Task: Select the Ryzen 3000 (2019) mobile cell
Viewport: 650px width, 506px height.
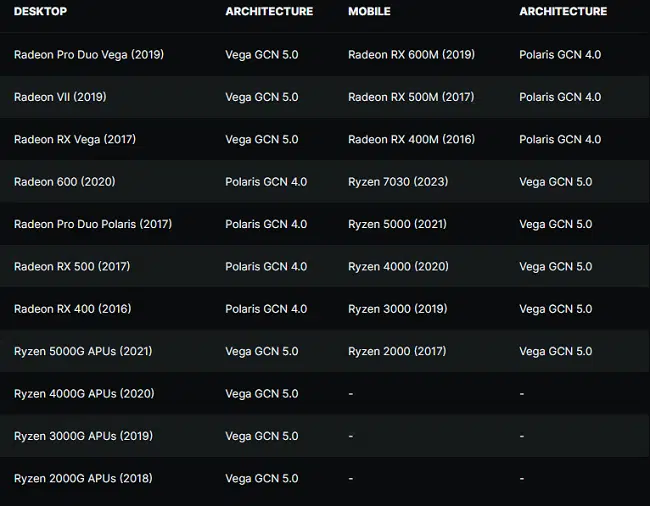Action: pyautogui.click(x=398, y=309)
